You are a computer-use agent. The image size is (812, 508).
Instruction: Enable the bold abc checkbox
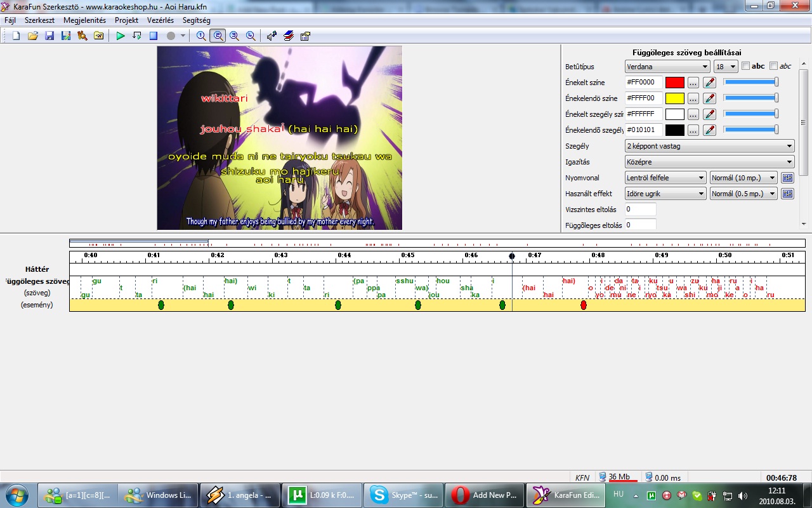(746, 66)
